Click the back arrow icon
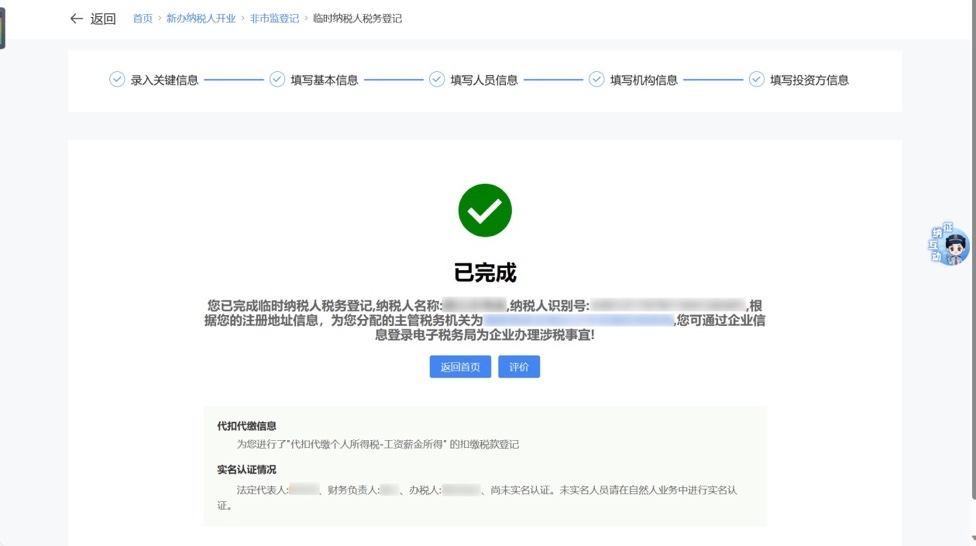The width and height of the screenshot is (976, 546). [76, 19]
